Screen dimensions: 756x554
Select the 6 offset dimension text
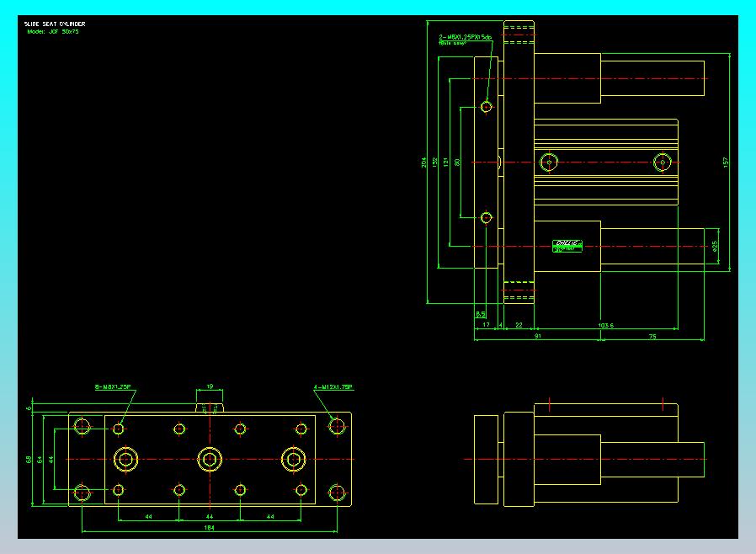29,408
